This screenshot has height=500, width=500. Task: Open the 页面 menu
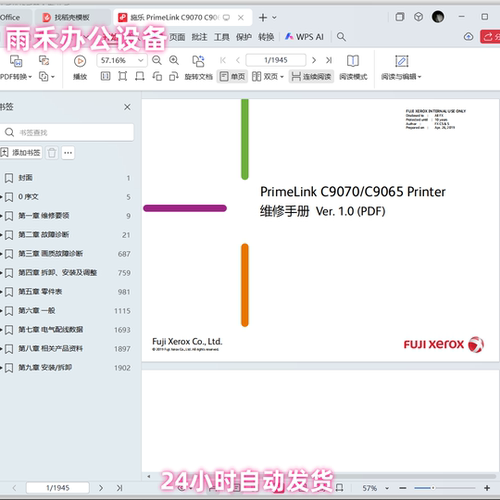(177, 37)
